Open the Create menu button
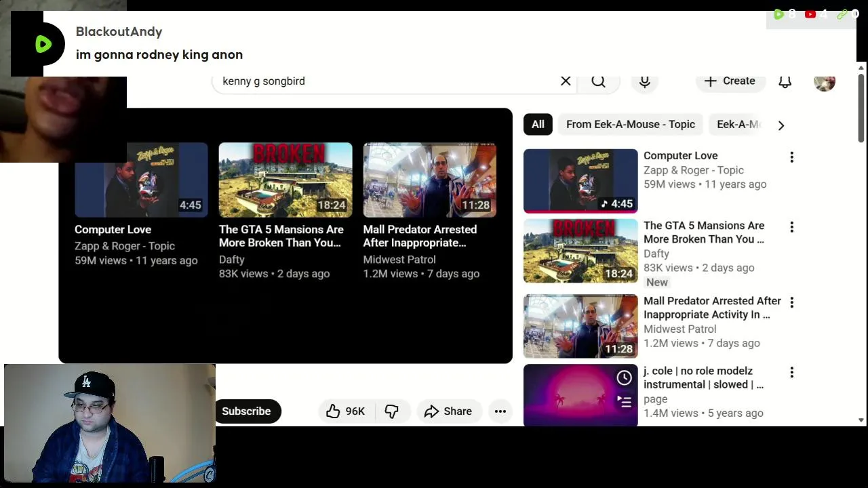 [x=730, y=81]
